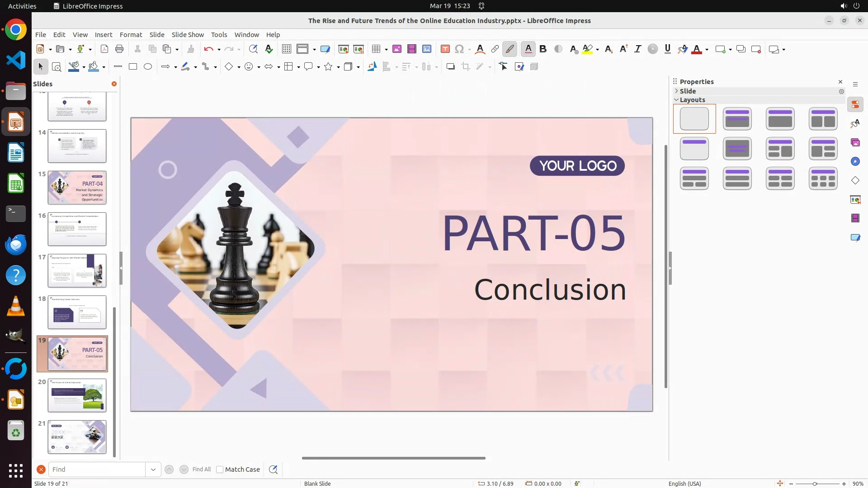Select slide 20 thumbnail in Slides panel
The image size is (868, 488).
77,395
